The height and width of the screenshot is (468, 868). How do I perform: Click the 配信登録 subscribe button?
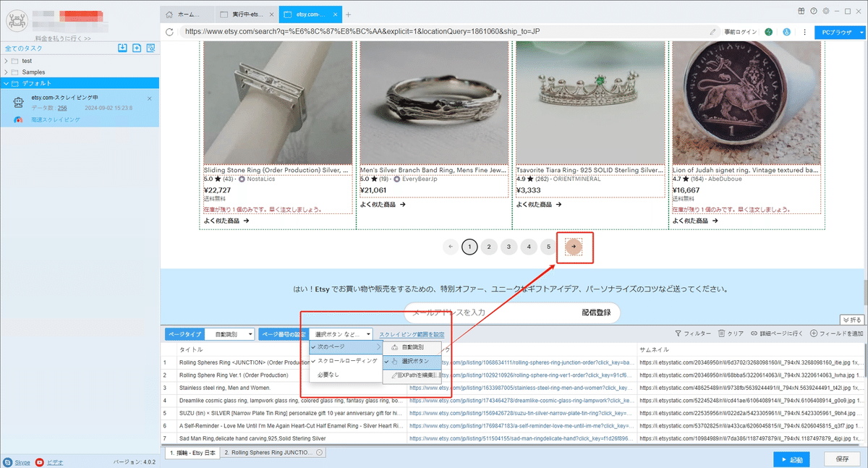pyautogui.click(x=596, y=312)
